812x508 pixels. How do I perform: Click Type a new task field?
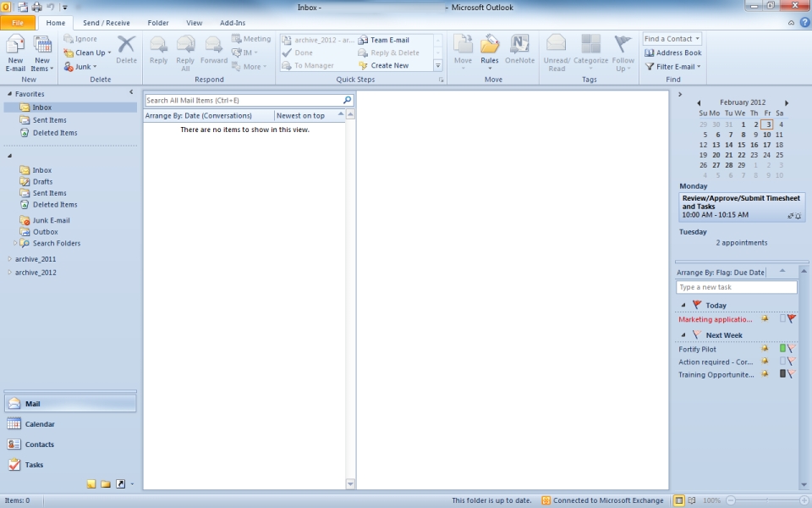(736, 287)
